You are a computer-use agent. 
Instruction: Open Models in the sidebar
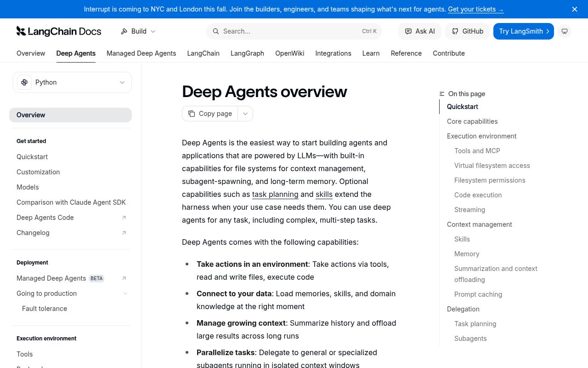click(x=28, y=187)
